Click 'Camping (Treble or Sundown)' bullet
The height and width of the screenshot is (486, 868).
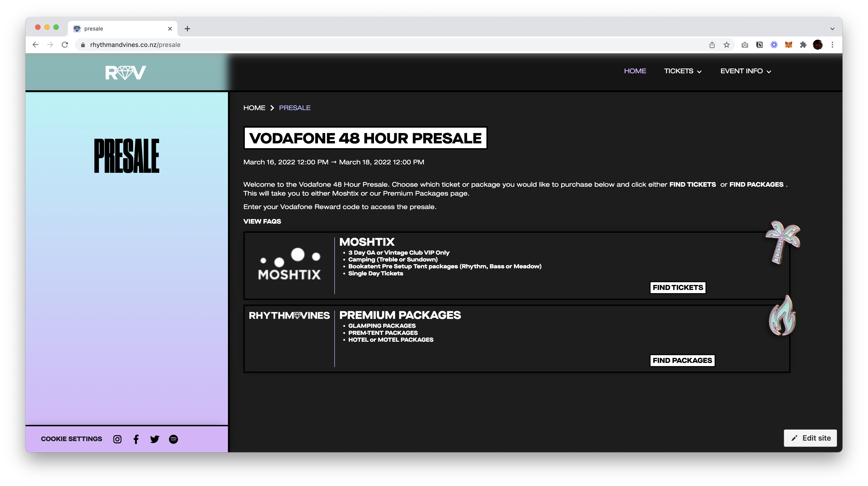tap(393, 259)
